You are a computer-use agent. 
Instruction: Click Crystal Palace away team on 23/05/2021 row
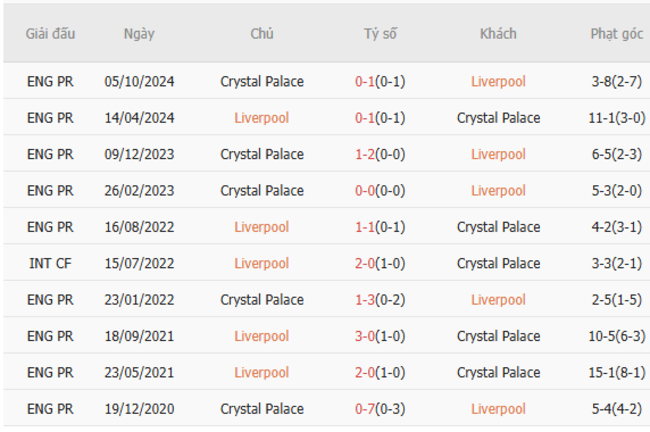pos(498,372)
